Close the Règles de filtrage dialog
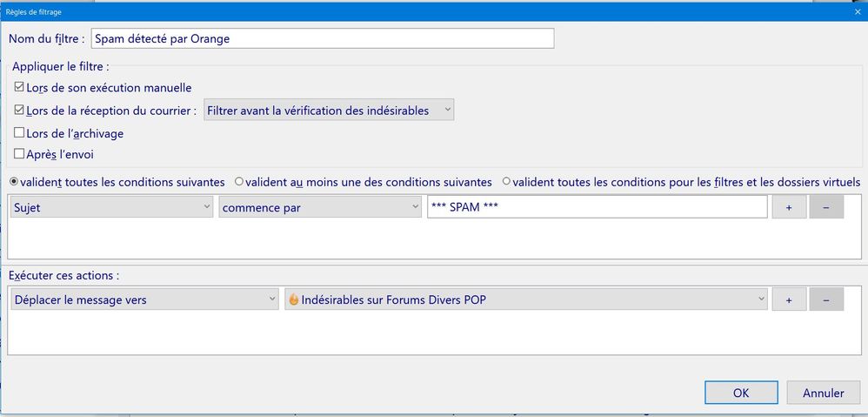Viewport: 868px width, 417px height. pyautogui.click(x=857, y=11)
